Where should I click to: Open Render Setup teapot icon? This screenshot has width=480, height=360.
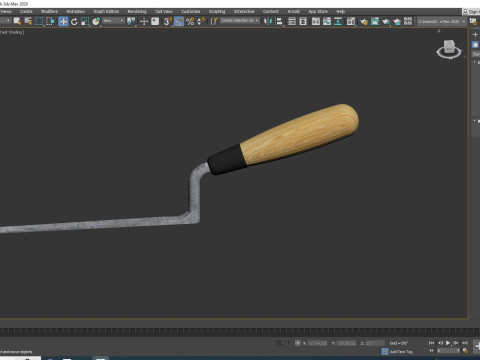[364, 22]
